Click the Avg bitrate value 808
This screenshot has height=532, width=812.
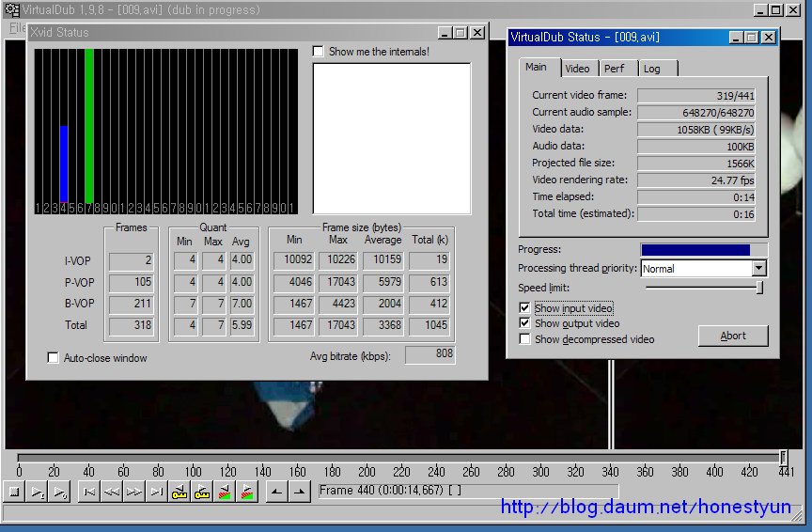(x=429, y=354)
